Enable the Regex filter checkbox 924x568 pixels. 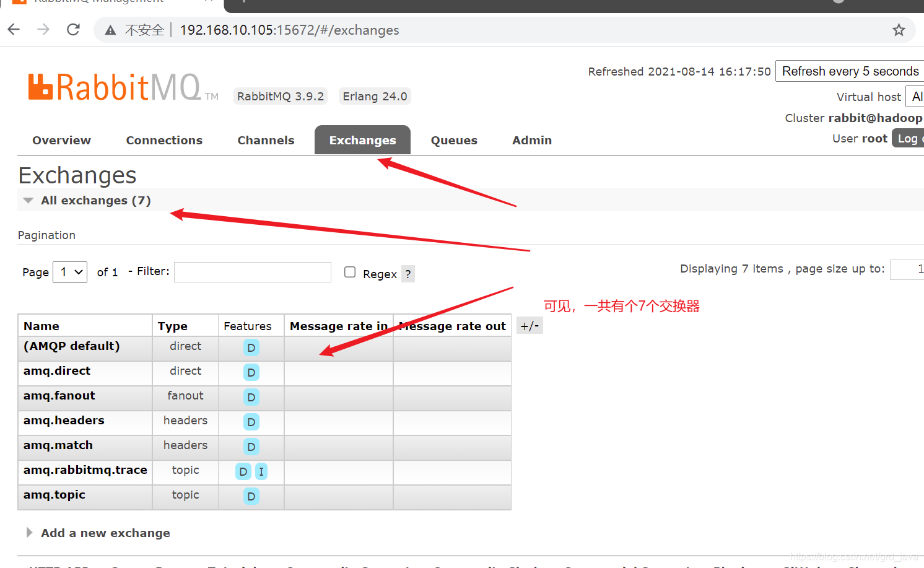tap(350, 272)
